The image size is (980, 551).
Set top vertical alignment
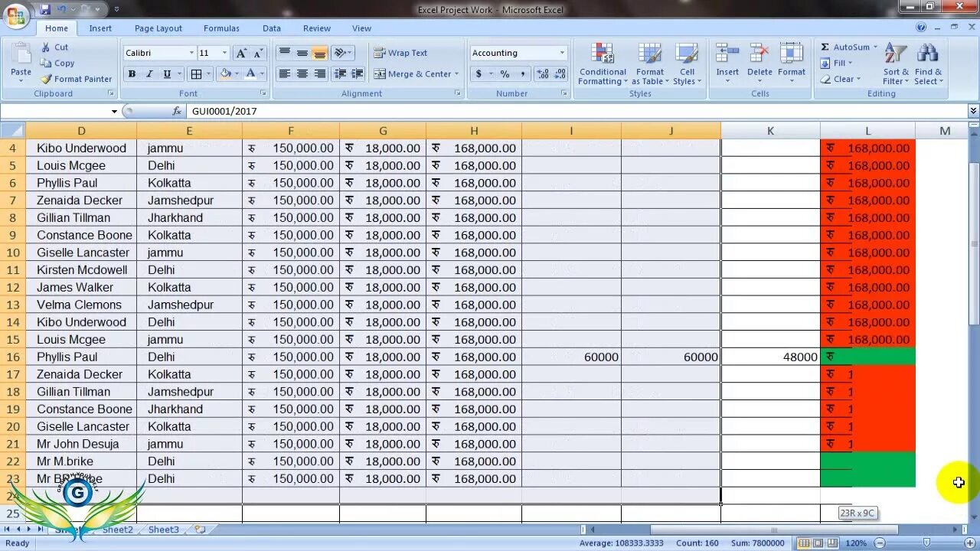pos(284,53)
